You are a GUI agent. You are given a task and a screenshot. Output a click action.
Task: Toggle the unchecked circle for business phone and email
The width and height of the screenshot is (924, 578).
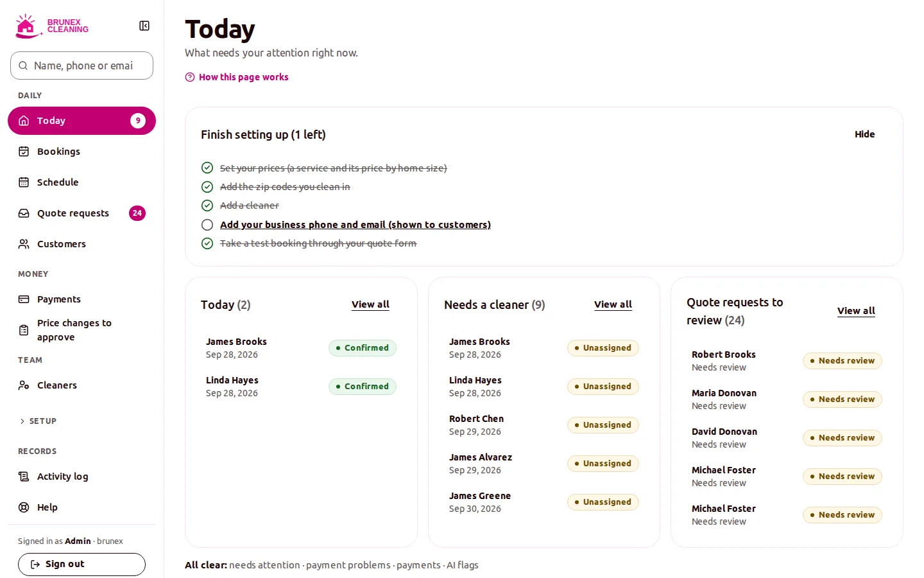(x=207, y=225)
